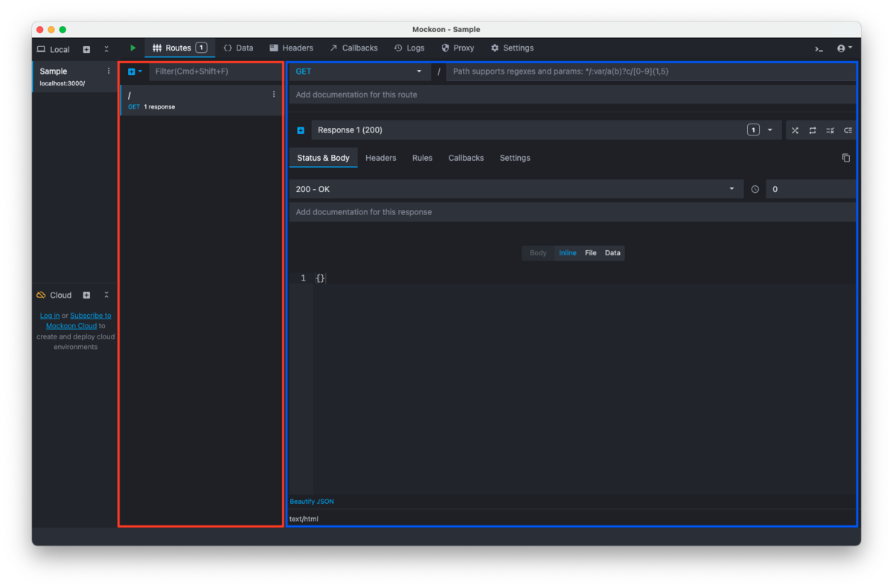Click the Log in link
This screenshot has width=893, height=588.
click(x=50, y=316)
